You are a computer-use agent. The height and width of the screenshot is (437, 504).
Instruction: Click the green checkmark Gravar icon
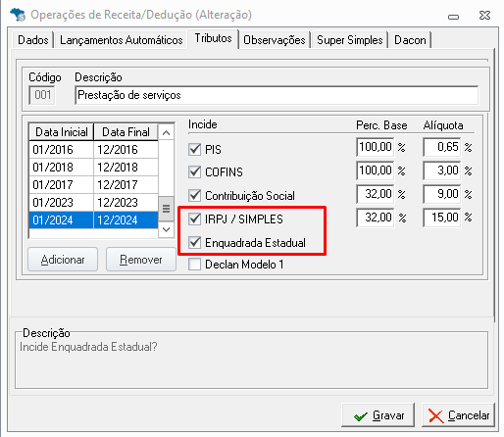361,416
